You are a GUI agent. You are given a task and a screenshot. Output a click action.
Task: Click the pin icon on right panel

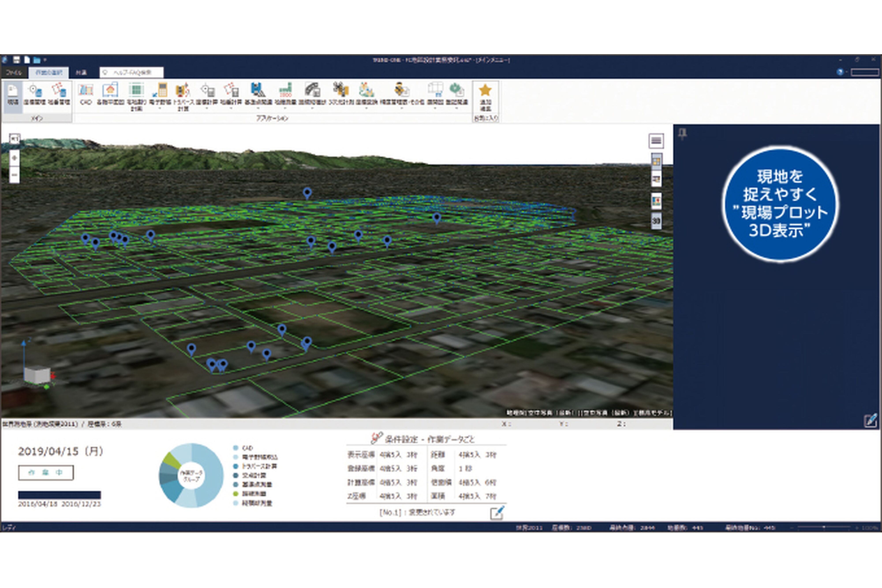682,134
